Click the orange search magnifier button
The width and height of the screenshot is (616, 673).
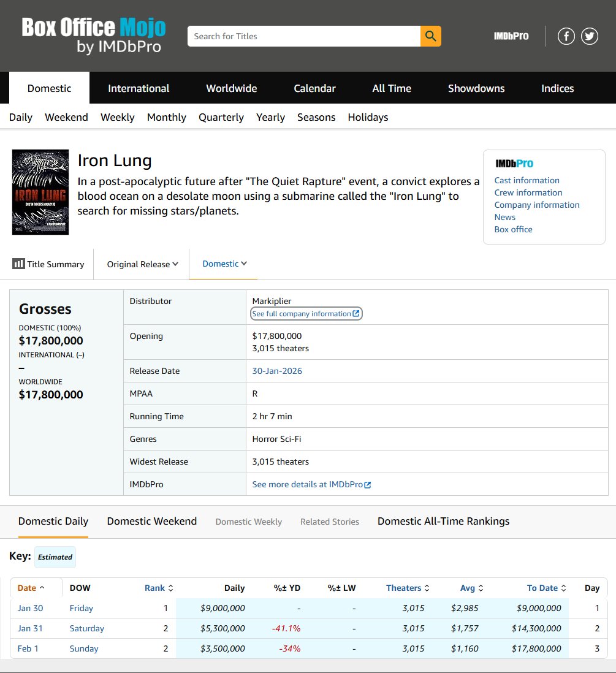pyautogui.click(x=430, y=36)
